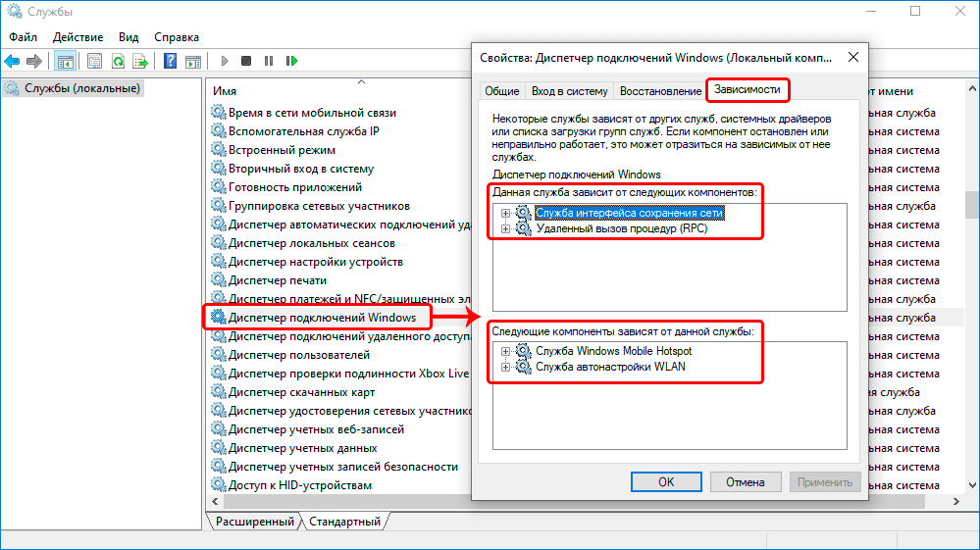Click the Back arrow in toolbar
Image resolution: width=980 pixels, height=550 pixels.
pyautogui.click(x=13, y=61)
